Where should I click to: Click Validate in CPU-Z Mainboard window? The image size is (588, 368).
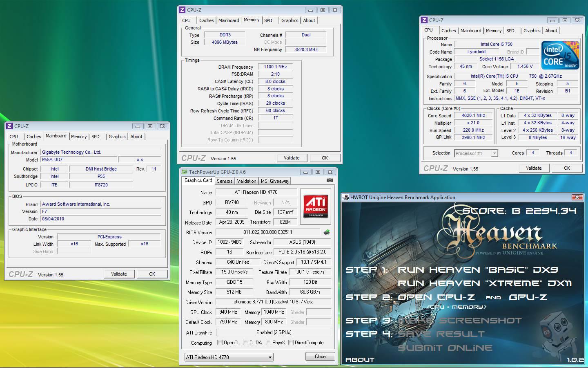119,274
